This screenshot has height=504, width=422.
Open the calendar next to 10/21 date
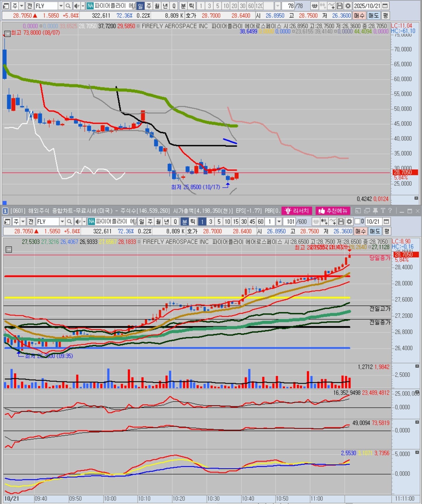coord(386,221)
